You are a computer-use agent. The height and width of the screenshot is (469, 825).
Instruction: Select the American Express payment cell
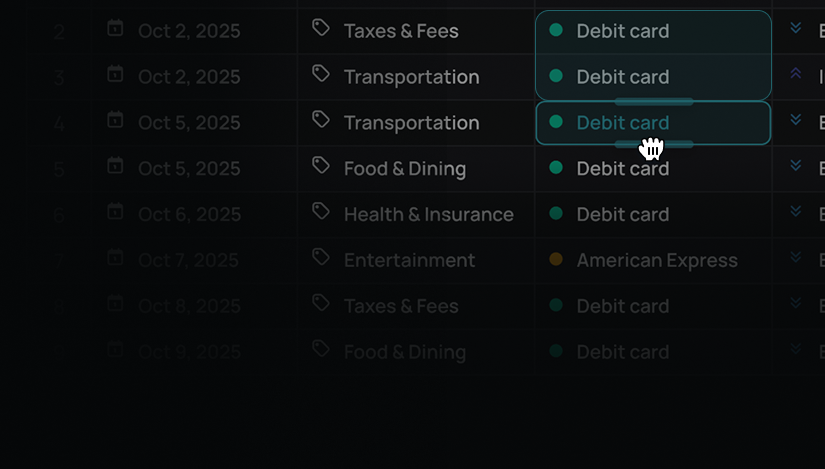pos(653,260)
